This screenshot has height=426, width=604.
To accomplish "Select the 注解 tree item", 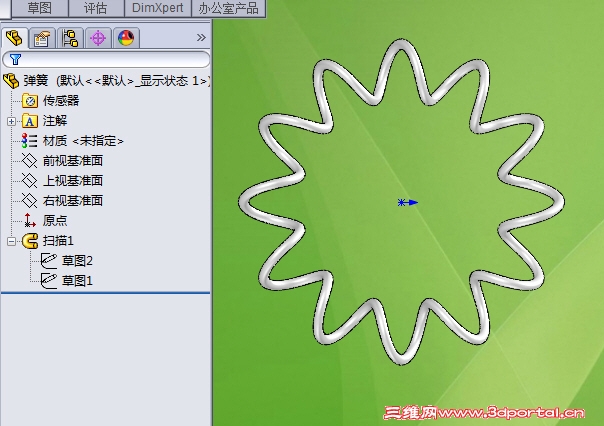I will point(55,121).
